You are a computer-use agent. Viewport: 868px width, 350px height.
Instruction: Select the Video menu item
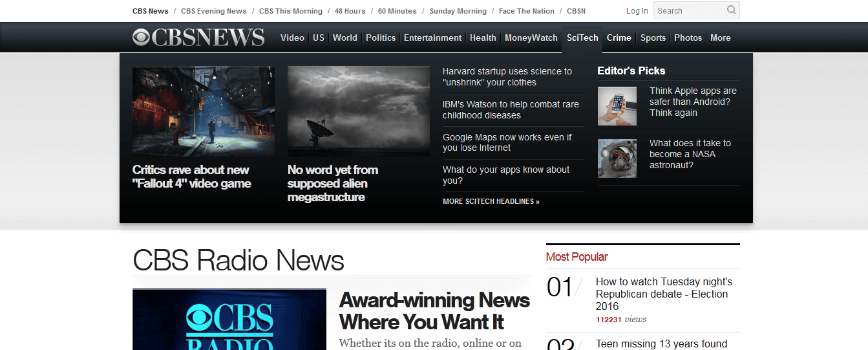pyautogui.click(x=292, y=38)
